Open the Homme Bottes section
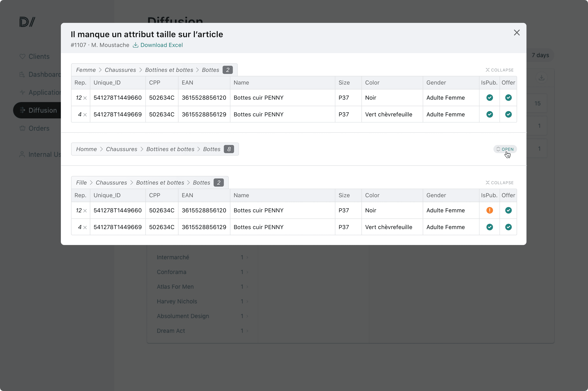Screen dimensions: 588x391 505,149
